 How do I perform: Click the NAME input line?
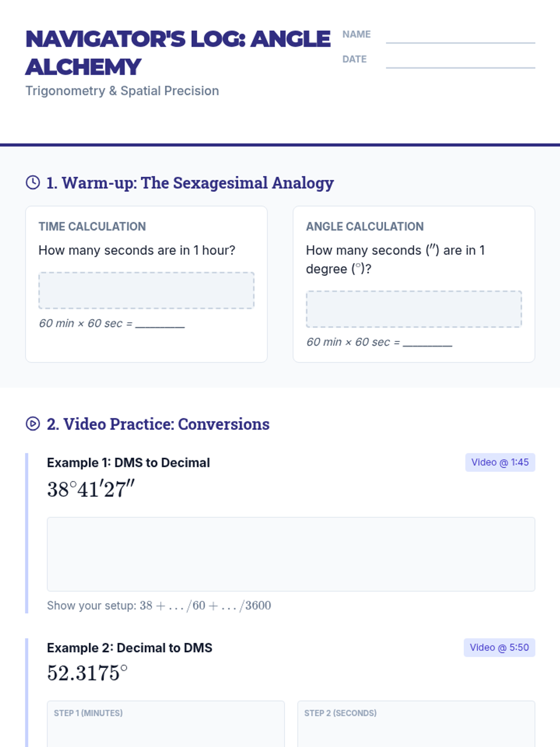460,36
